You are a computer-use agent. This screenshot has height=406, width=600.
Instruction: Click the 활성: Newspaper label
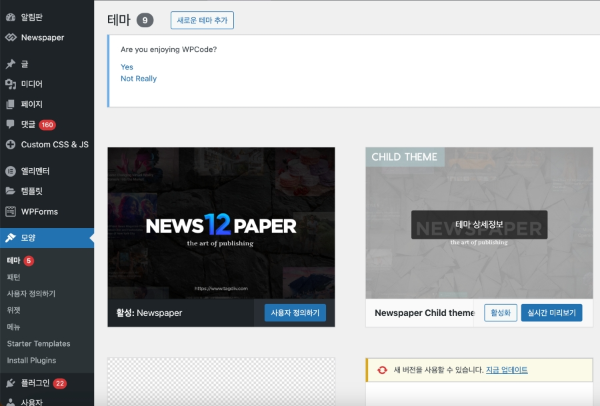tap(149, 313)
